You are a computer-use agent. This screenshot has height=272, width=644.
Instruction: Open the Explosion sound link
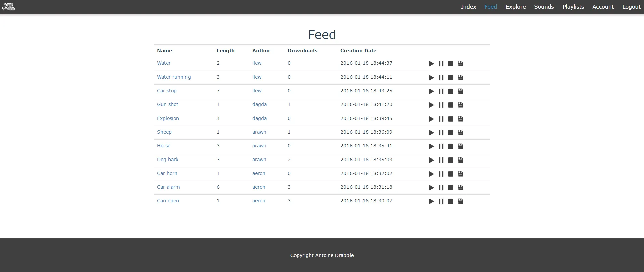tap(168, 118)
